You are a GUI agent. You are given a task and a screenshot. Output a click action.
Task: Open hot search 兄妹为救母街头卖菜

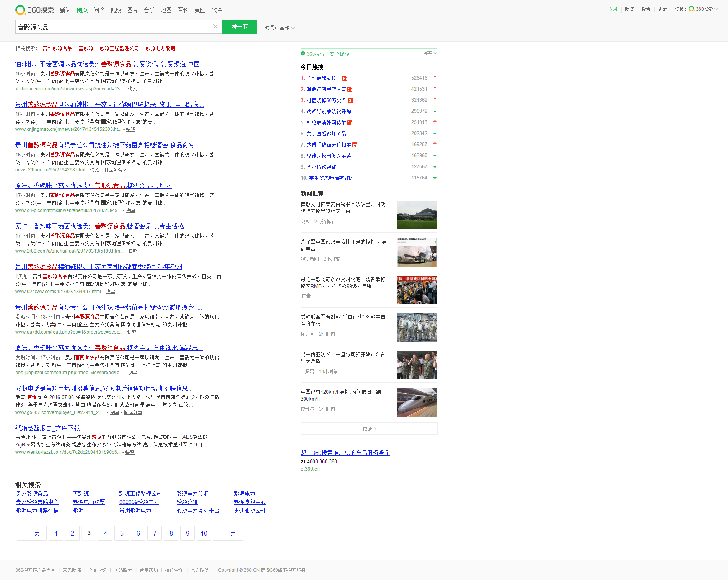click(329, 156)
